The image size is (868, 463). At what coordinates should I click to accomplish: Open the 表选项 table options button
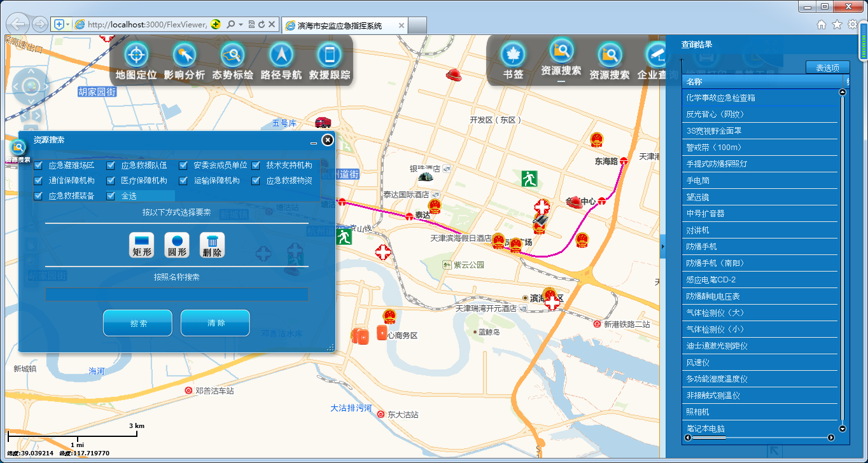pos(827,67)
